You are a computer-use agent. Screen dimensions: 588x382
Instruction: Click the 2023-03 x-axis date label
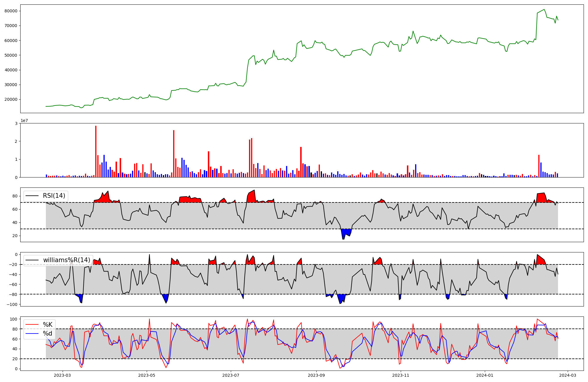point(62,375)
